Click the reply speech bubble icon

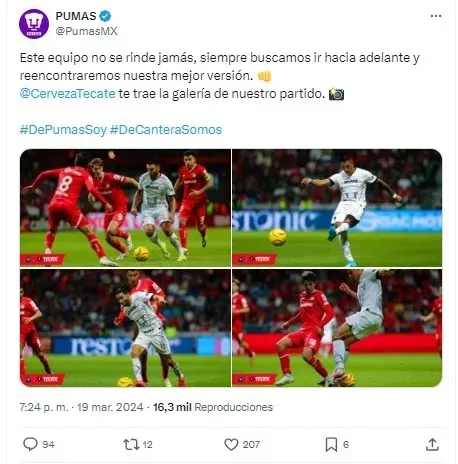click(30, 444)
